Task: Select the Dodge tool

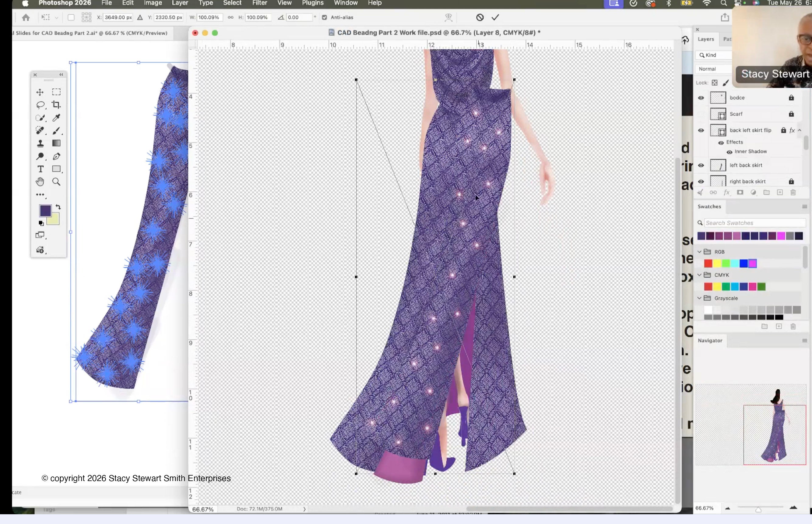Action: tap(40, 156)
